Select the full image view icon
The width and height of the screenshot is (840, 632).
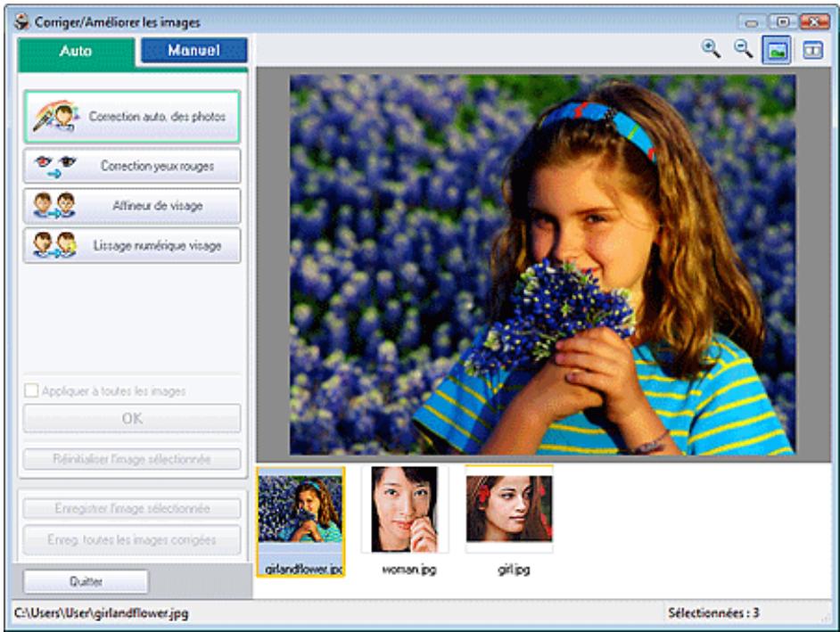coord(777,50)
